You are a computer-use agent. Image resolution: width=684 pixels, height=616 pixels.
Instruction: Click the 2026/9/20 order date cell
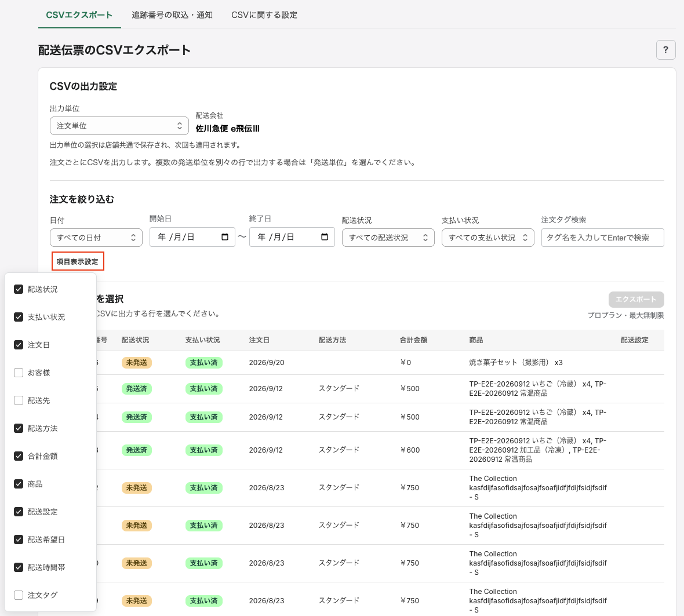tap(267, 363)
